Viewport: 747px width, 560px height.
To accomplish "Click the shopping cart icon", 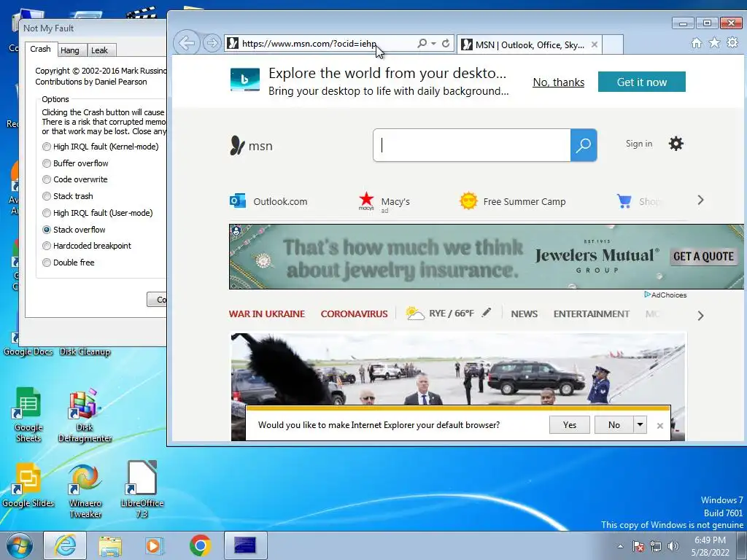I will 624,201.
